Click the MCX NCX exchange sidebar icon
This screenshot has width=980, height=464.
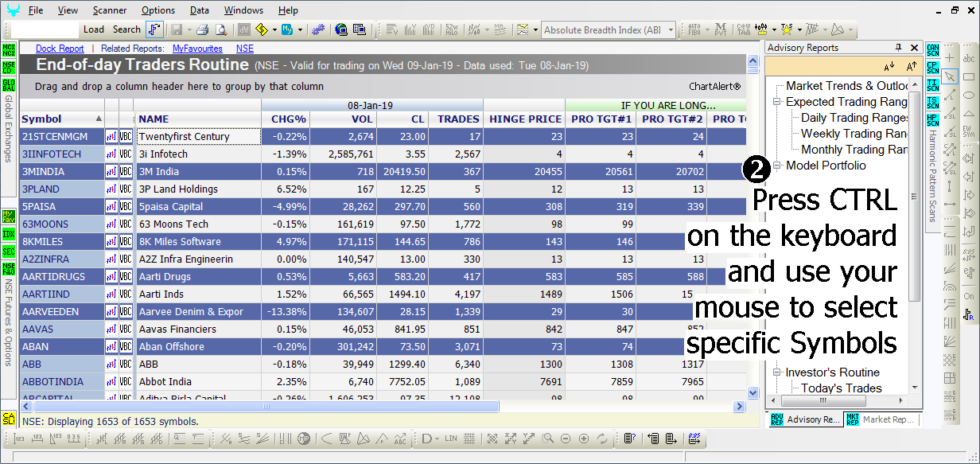9,50
